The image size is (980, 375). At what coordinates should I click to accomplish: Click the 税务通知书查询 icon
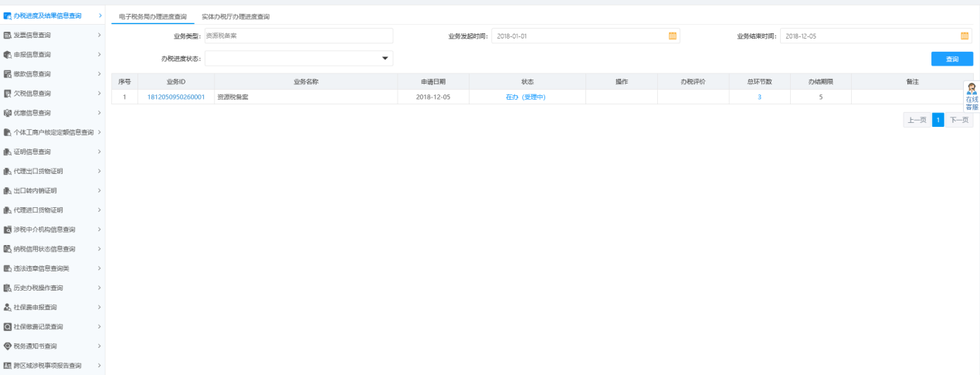click(8, 346)
